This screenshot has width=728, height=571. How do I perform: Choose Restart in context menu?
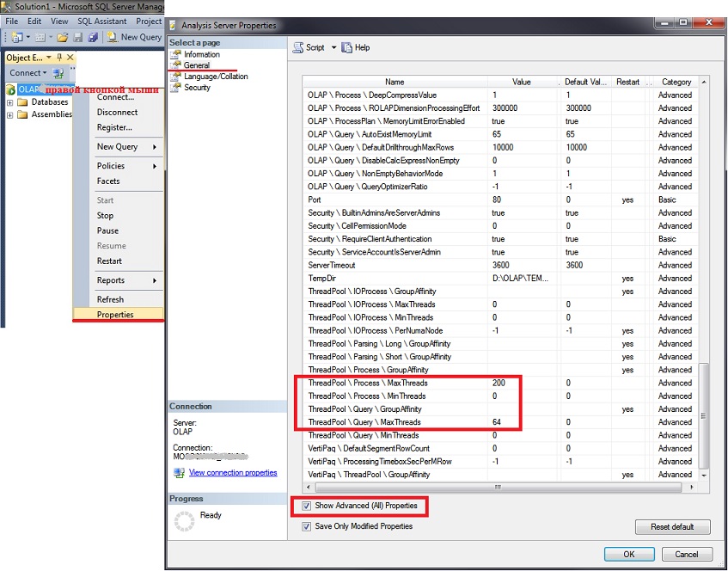click(109, 261)
